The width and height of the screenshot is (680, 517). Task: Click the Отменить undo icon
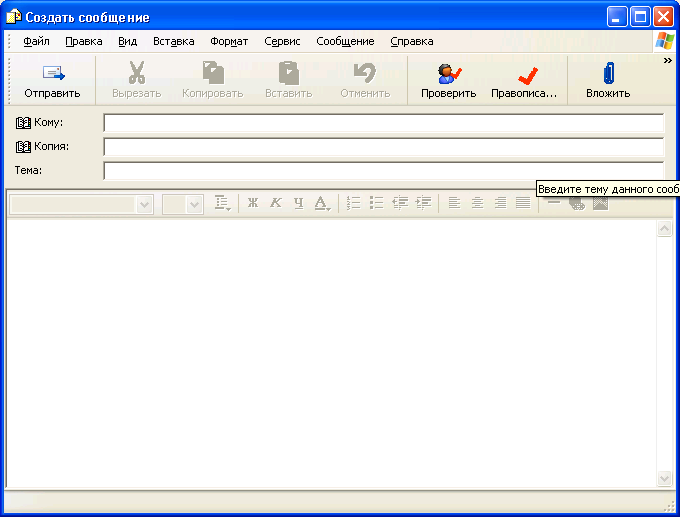pos(365,72)
